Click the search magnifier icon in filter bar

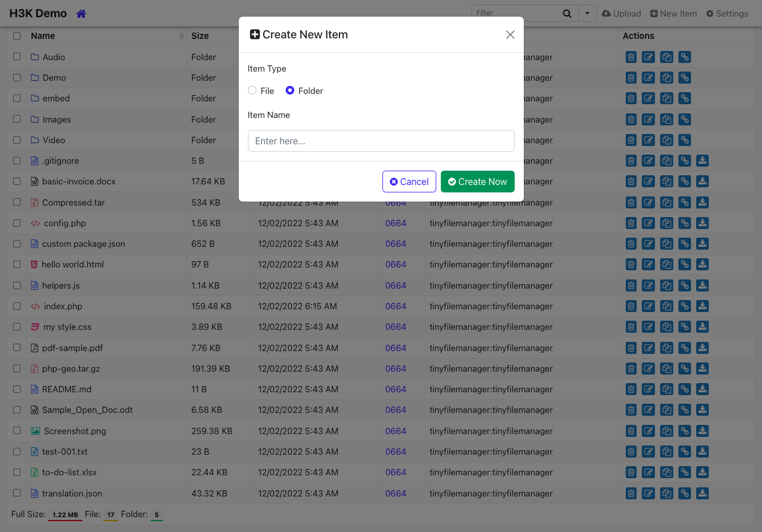(567, 14)
